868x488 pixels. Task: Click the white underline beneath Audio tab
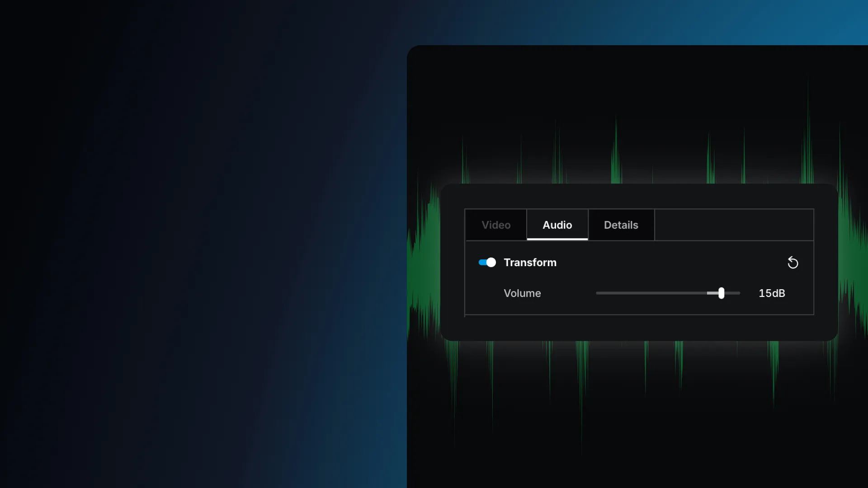click(x=557, y=239)
